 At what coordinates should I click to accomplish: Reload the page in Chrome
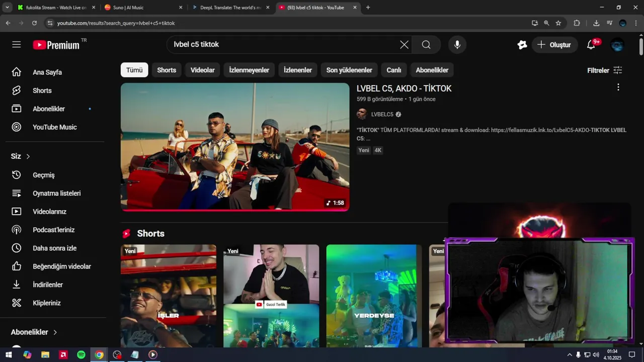(34, 23)
